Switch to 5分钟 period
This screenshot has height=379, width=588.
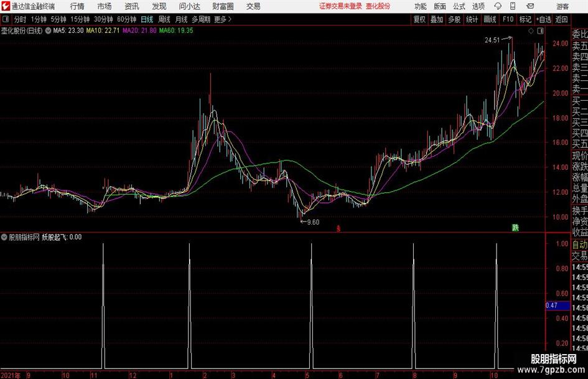click(x=58, y=19)
